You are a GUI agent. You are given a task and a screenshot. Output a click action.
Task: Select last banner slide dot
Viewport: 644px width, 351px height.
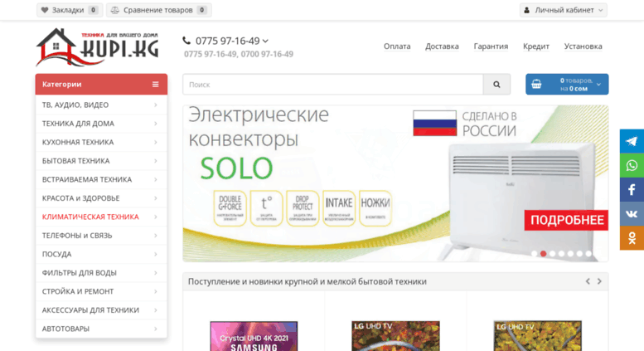click(588, 254)
